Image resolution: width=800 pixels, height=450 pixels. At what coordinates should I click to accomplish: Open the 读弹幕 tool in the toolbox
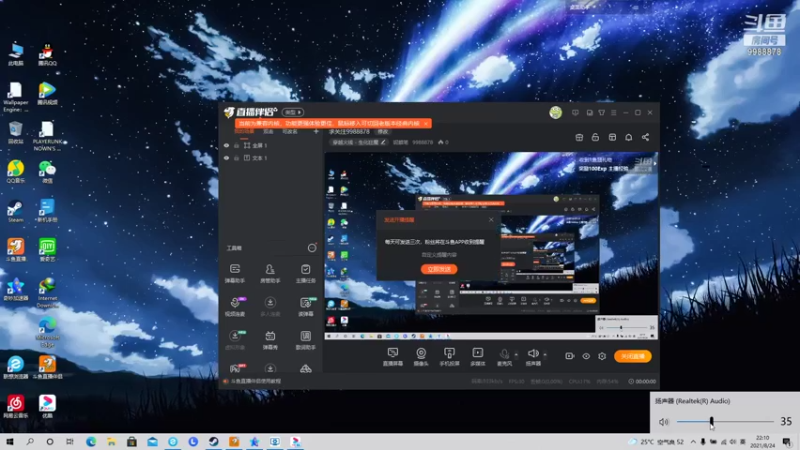point(306,306)
